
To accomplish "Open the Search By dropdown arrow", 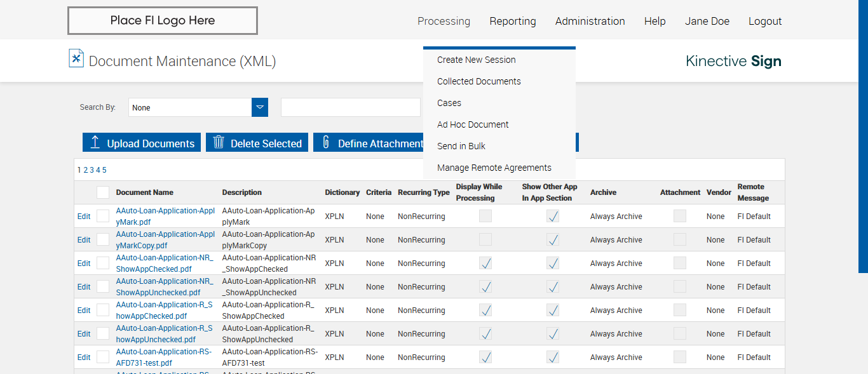I will 260,107.
